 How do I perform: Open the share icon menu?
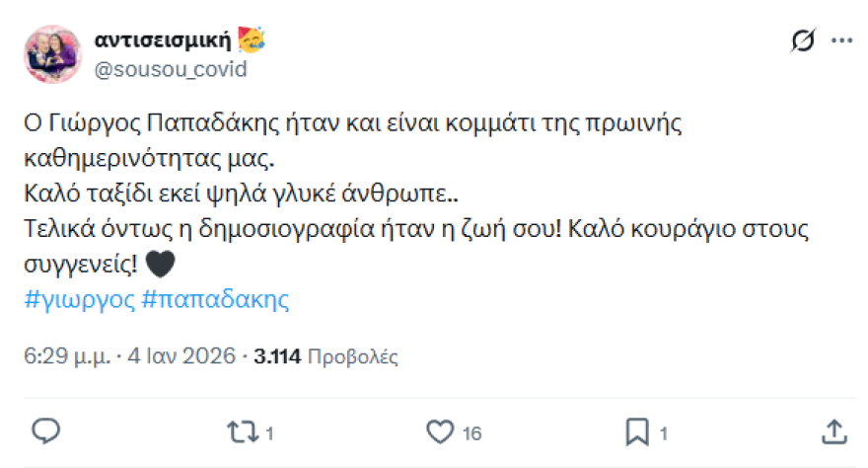pyautogui.click(x=833, y=431)
